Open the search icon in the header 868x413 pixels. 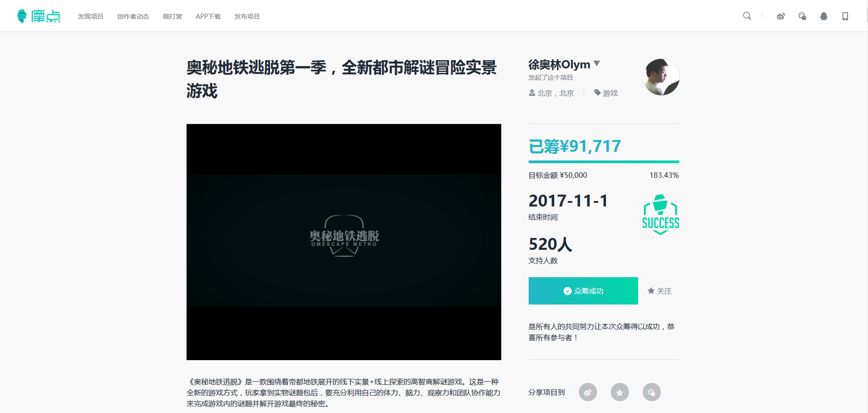point(747,15)
